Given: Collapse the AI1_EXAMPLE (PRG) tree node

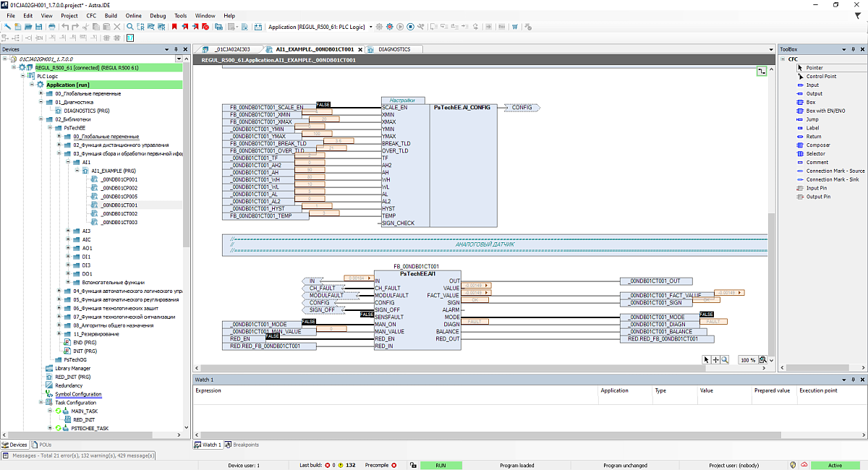Looking at the screenshot, I should [x=77, y=171].
